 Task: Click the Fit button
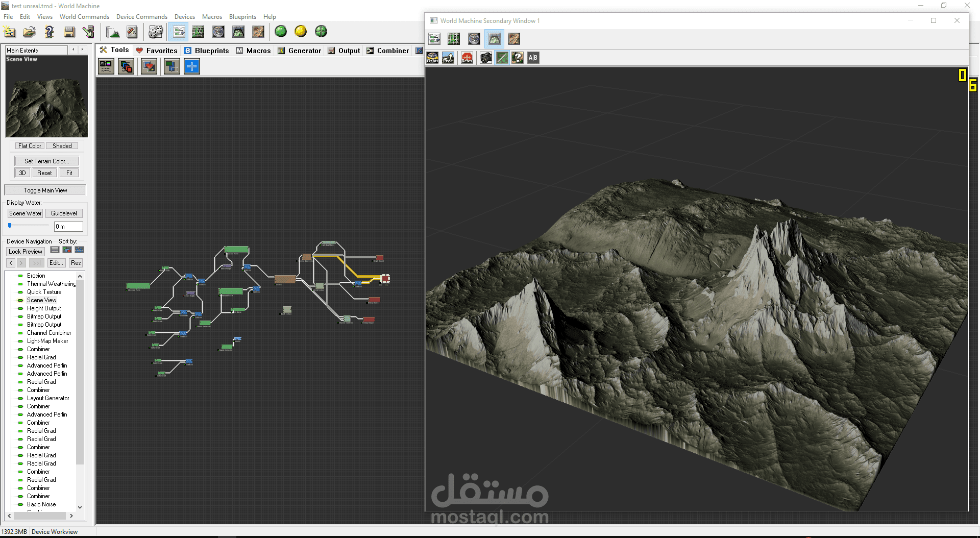(69, 173)
